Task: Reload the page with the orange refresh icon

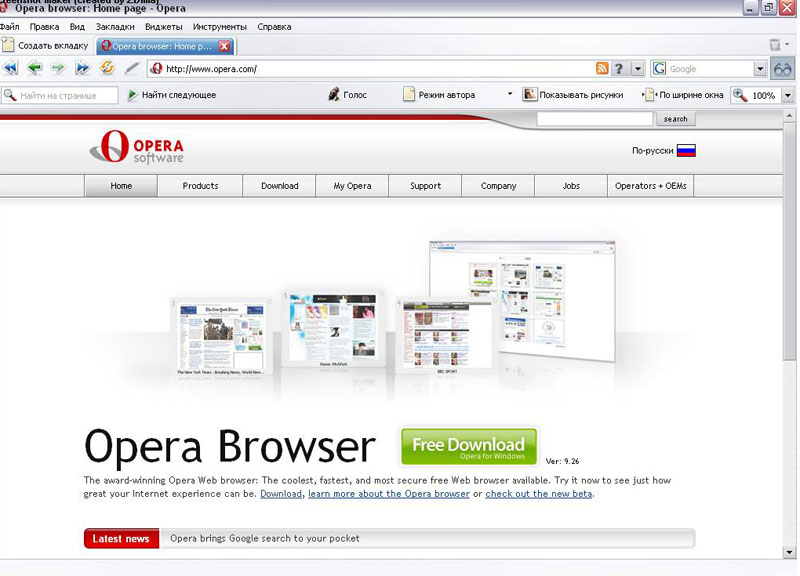Action: [x=107, y=68]
